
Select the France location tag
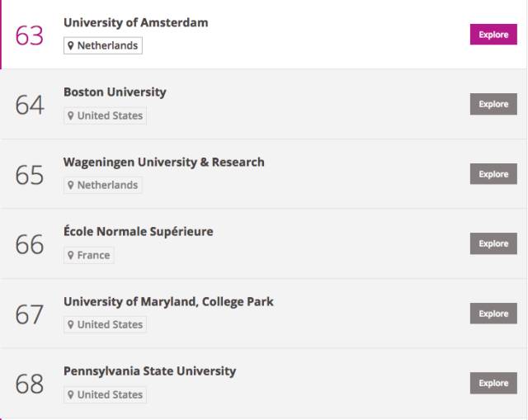[89, 255]
